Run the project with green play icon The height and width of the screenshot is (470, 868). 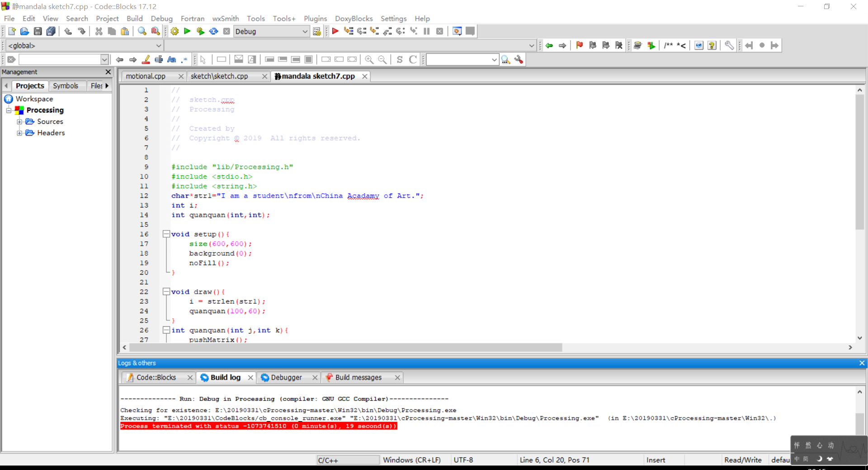(x=187, y=31)
